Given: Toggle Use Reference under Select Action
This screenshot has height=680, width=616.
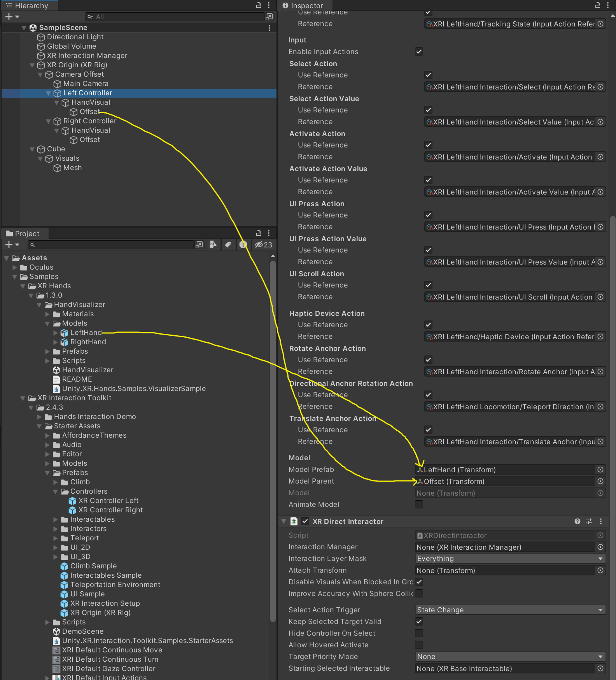Looking at the screenshot, I should 428,75.
